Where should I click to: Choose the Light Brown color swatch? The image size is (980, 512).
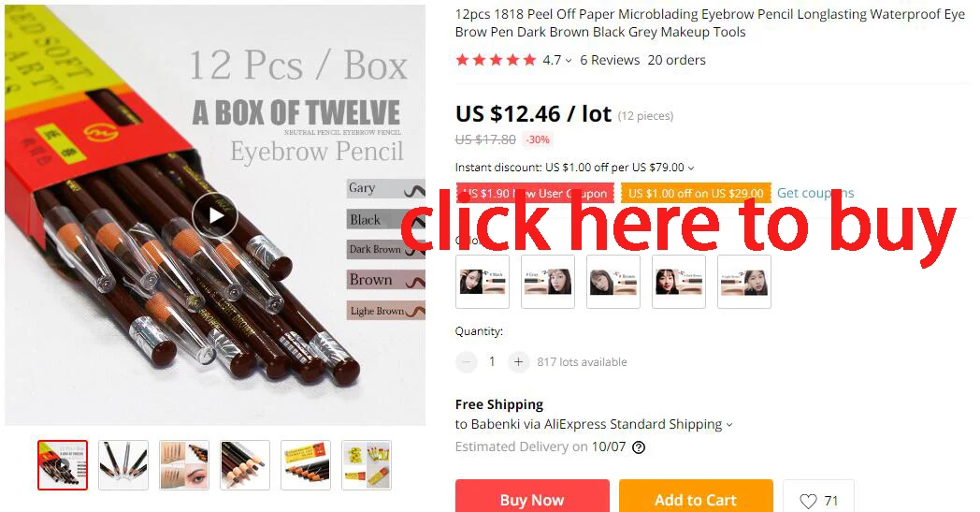[744, 282]
